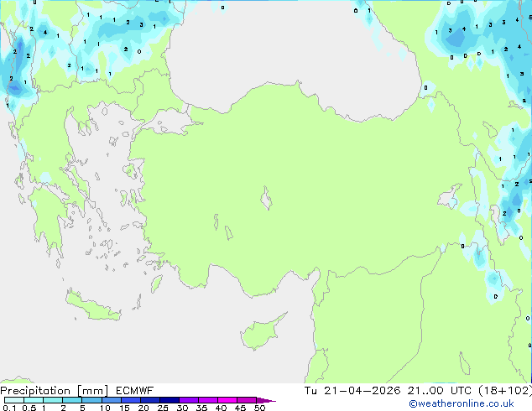Click the island of Cyprus on the map
The image size is (532, 411).
tap(261, 332)
